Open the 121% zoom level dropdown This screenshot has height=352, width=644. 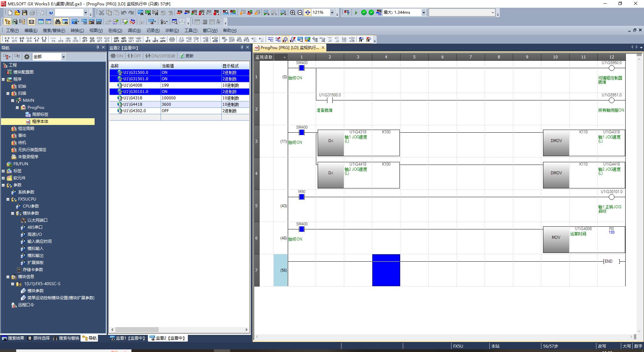click(332, 13)
